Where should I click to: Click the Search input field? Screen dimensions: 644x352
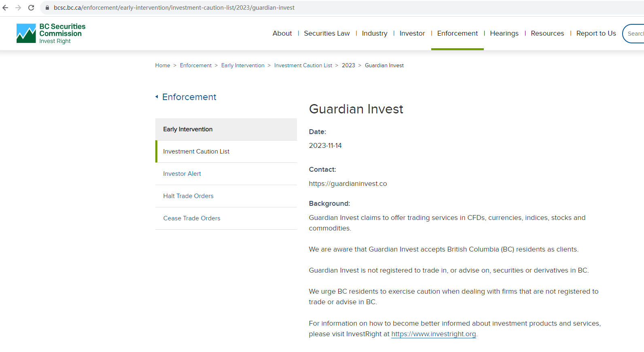coord(633,33)
